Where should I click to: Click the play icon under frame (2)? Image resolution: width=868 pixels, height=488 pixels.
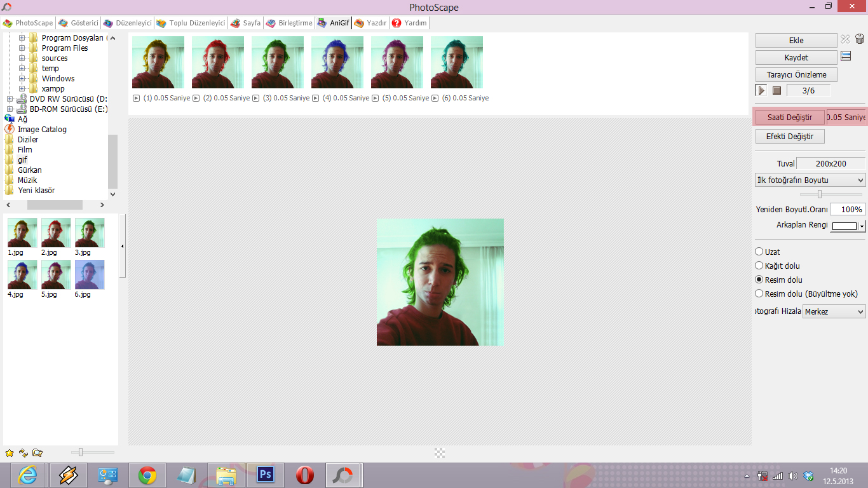(x=196, y=98)
